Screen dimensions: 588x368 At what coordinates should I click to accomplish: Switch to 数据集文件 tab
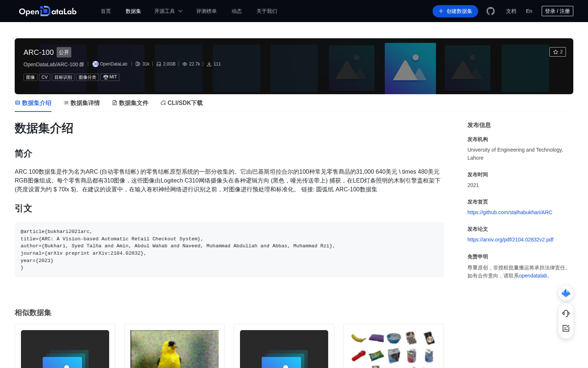point(130,103)
